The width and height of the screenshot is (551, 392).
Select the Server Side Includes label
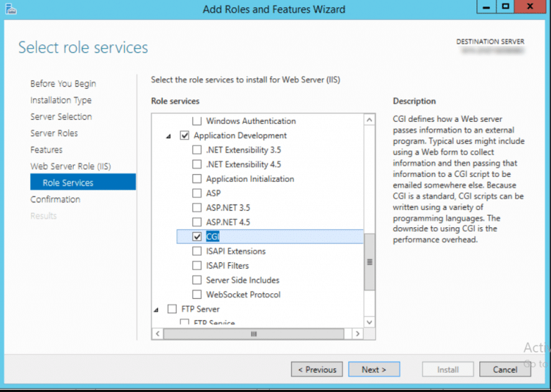[242, 279]
